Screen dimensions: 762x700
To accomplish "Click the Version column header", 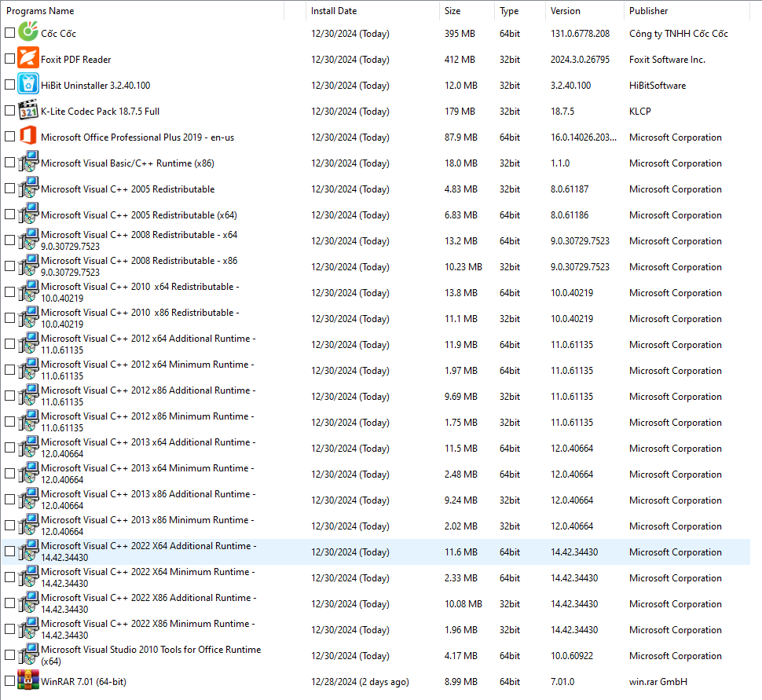I will pyautogui.click(x=566, y=10).
